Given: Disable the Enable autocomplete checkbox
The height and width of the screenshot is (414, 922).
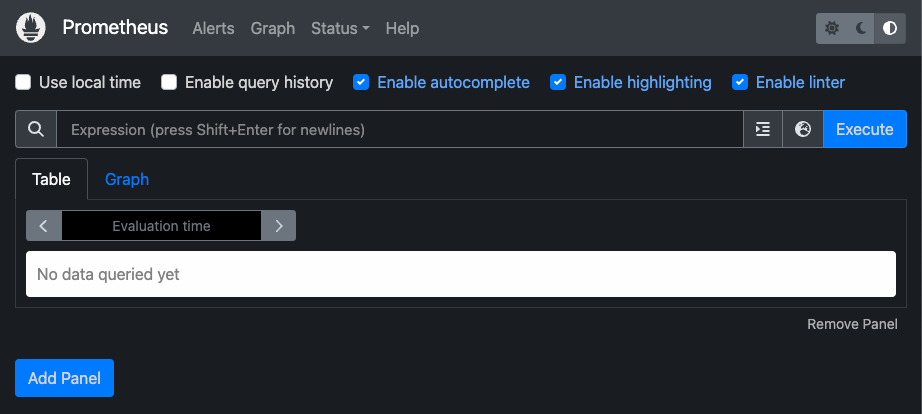Looking at the screenshot, I should pos(361,82).
